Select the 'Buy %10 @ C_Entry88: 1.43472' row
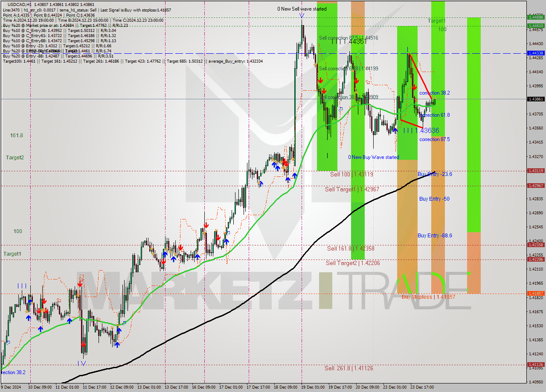546x392 pixels. pos(59,40)
